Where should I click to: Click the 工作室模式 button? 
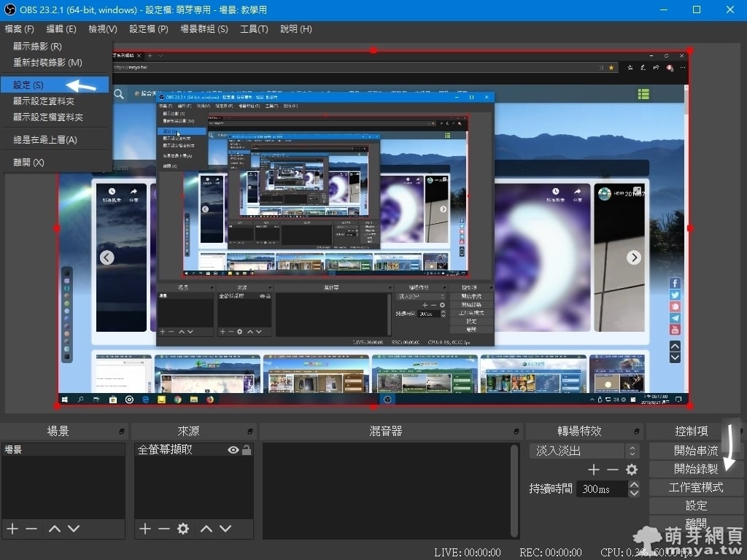point(695,488)
